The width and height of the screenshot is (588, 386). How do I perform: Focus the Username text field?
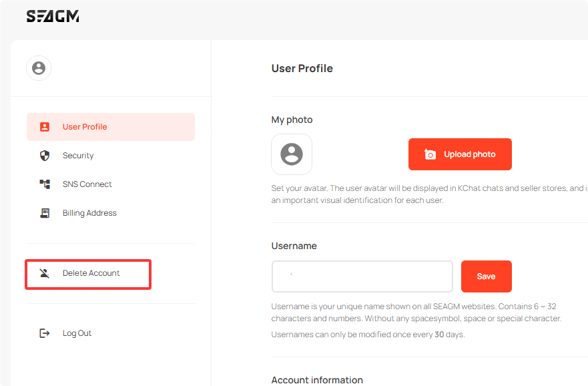[x=362, y=276]
